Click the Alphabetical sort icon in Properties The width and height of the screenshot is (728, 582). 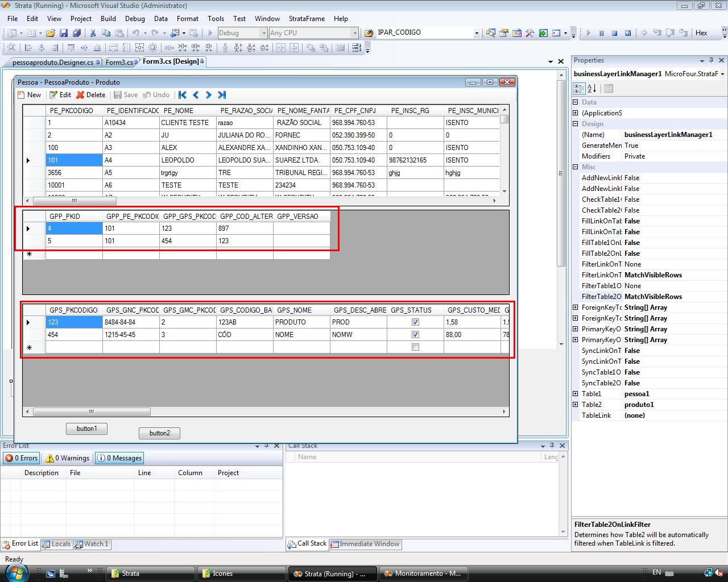tap(592, 89)
